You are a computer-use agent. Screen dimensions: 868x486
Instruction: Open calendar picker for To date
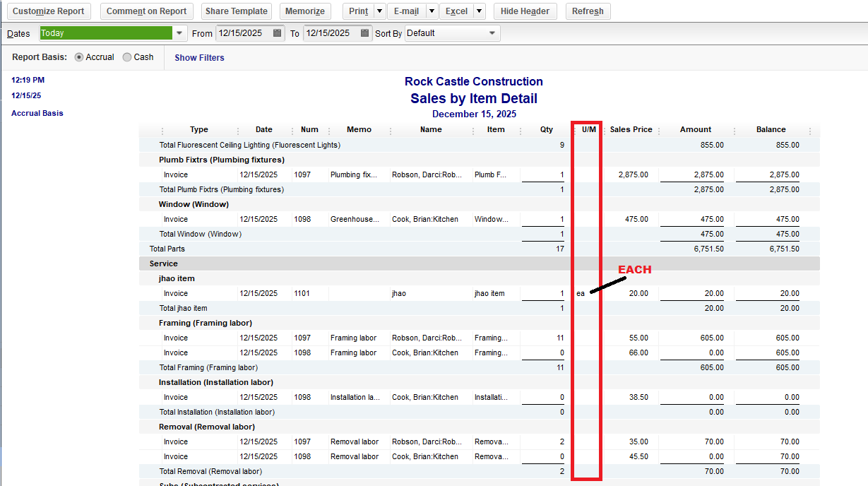(364, 33)
